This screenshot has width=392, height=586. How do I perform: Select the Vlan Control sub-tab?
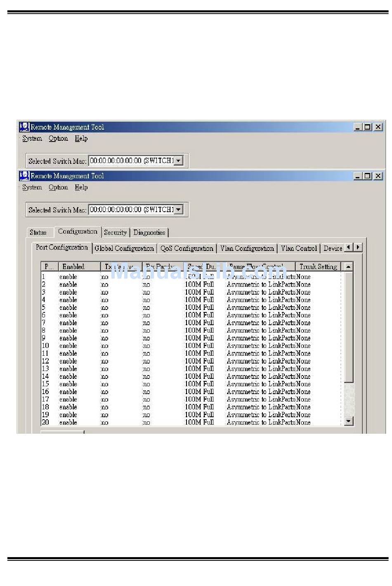click(299, 248)
